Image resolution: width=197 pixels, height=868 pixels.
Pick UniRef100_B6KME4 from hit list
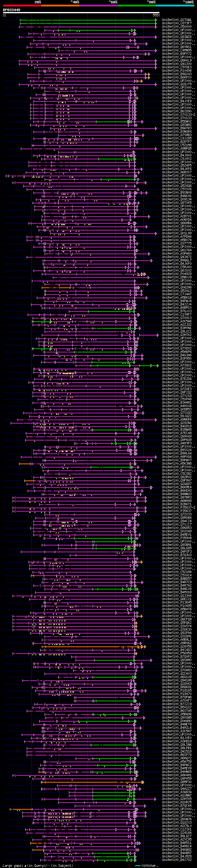click(x=176, y=487)
